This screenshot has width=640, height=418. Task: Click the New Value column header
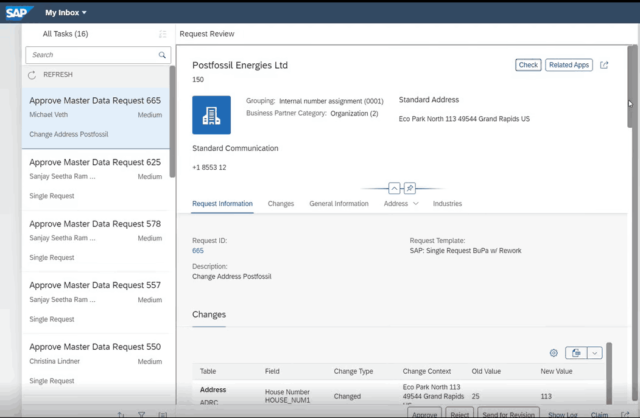pyautogui.click(x=556, y=371)
